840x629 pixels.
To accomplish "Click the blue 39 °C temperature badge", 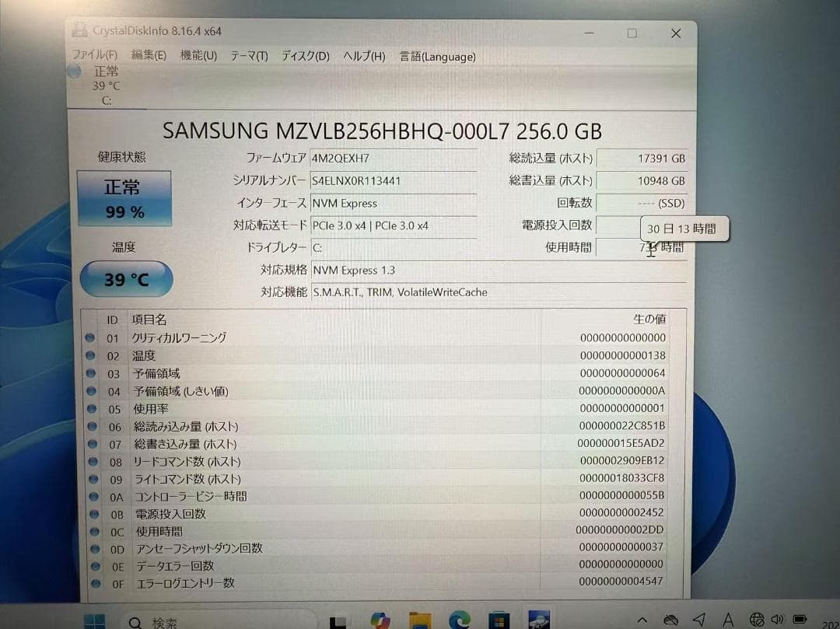I will 125,278.
